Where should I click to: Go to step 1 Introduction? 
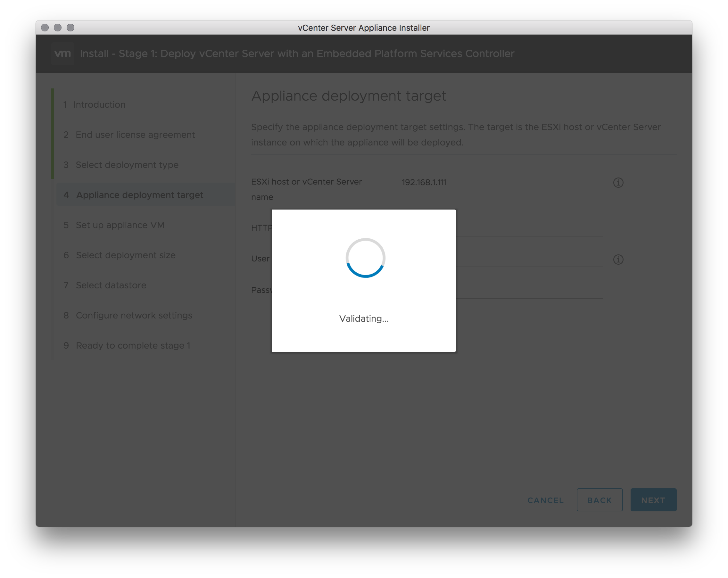[95, 105]
